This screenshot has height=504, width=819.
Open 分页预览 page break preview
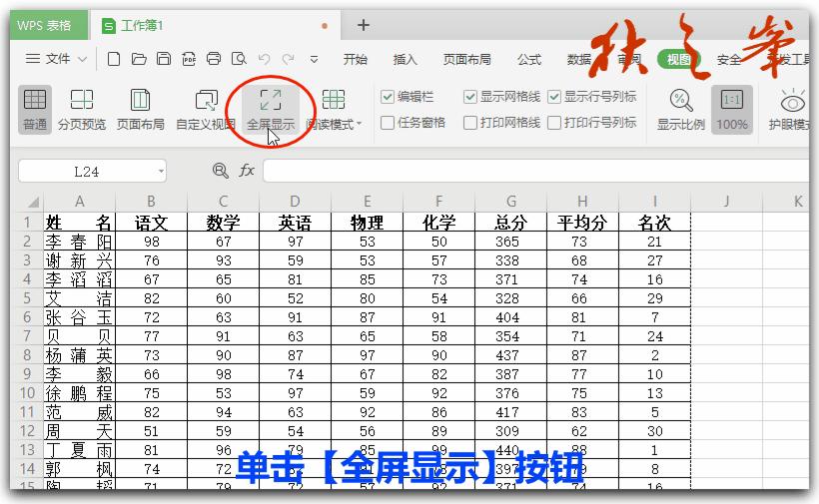point(82,110)
